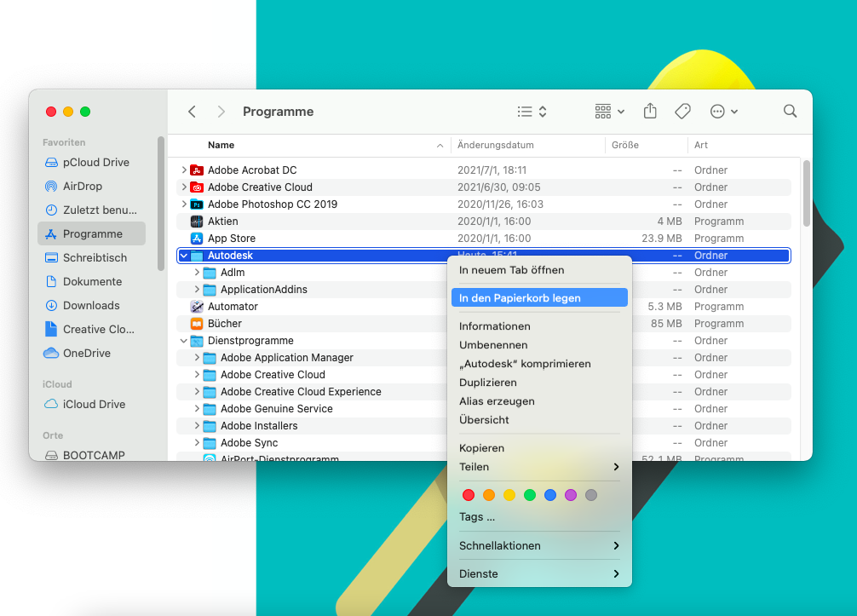Select the Bücher app icon
The height and width of the screenshot is (616, 857).
point(197,324)
